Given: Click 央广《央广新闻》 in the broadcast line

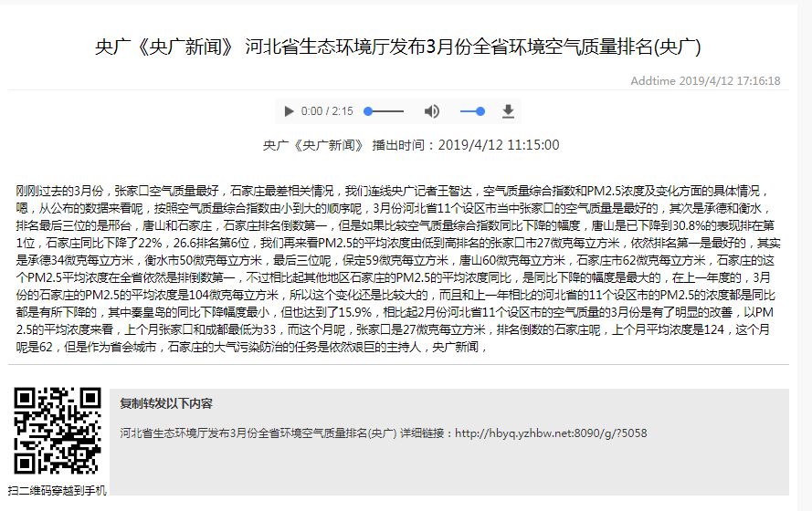Looking at the screenshot, I should tap(313, 145).
